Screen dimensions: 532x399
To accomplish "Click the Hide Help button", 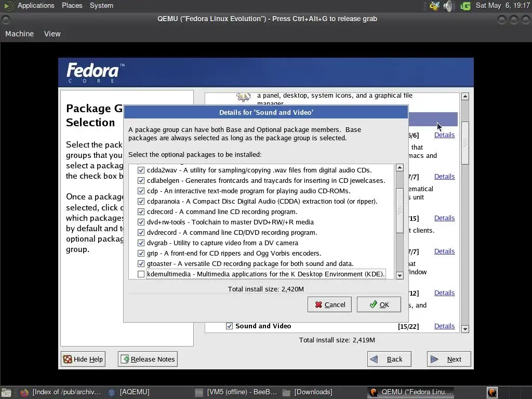I will click(83, 359).
